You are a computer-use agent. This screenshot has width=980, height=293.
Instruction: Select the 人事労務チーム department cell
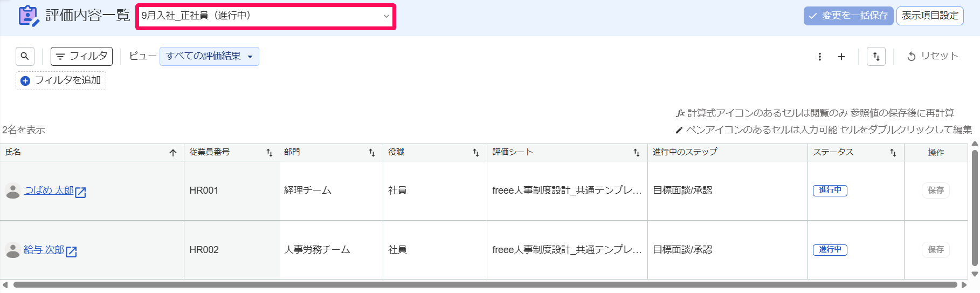click(x=331, y=250)
